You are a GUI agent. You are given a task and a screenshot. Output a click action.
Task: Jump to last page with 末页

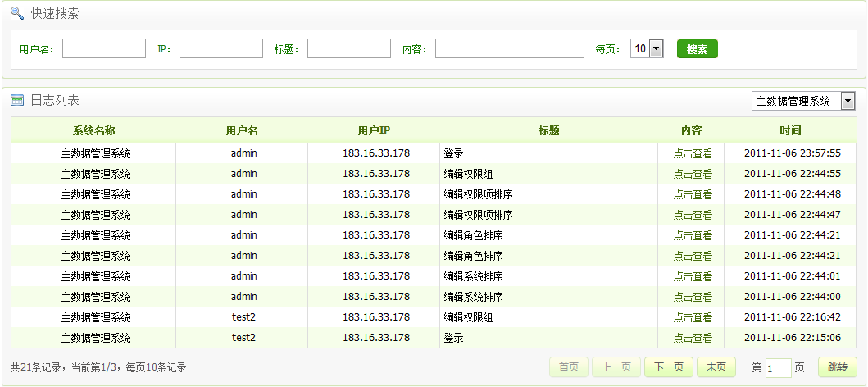pyautogui.click(x=716, y=367)
